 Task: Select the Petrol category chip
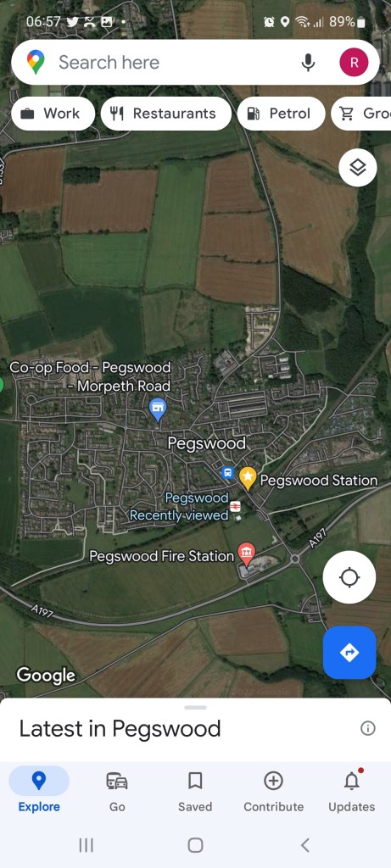(282, 114)
